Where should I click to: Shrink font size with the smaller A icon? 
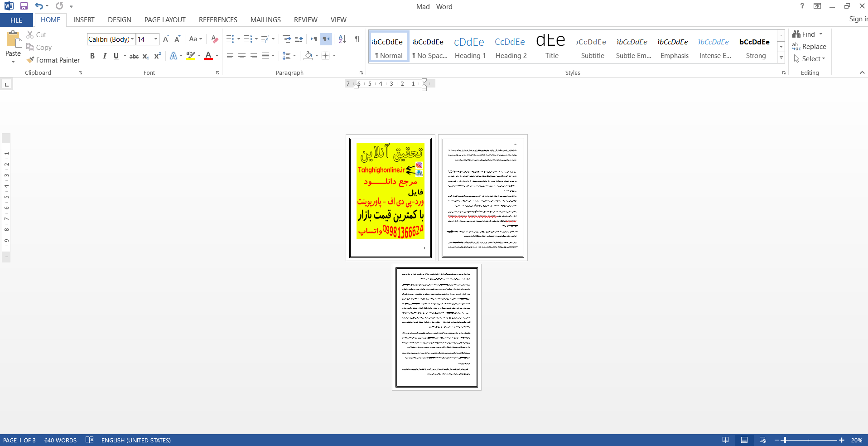tap(177, 39)
